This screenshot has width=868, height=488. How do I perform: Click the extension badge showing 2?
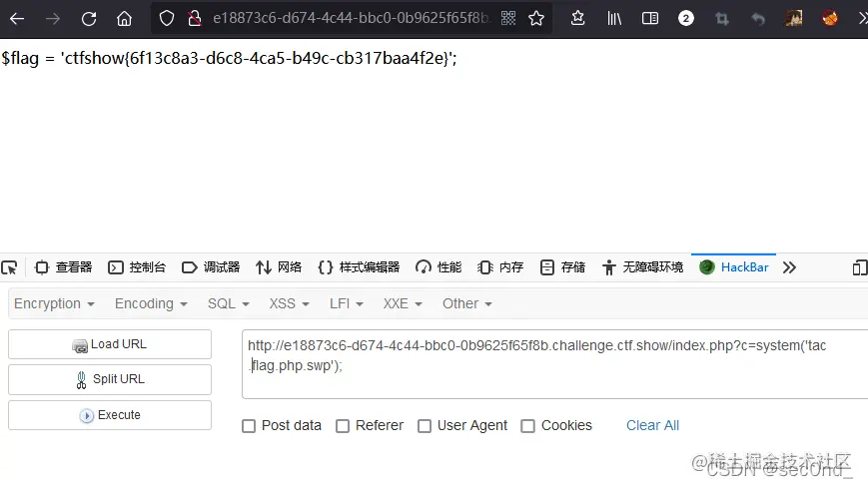[686, 19]
